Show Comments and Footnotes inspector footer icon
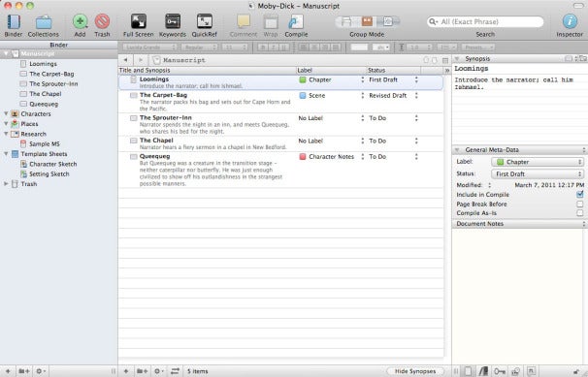The width and height of the screenshot is (588, 377). (532, 371)
